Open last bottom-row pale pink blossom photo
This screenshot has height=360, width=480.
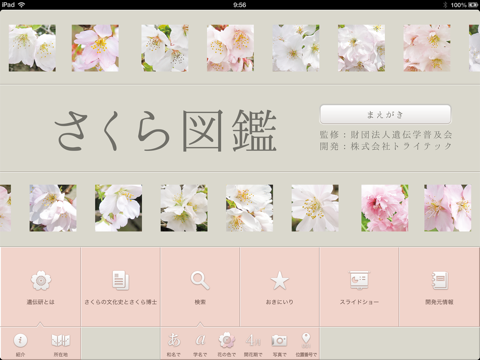pos(448,208)
